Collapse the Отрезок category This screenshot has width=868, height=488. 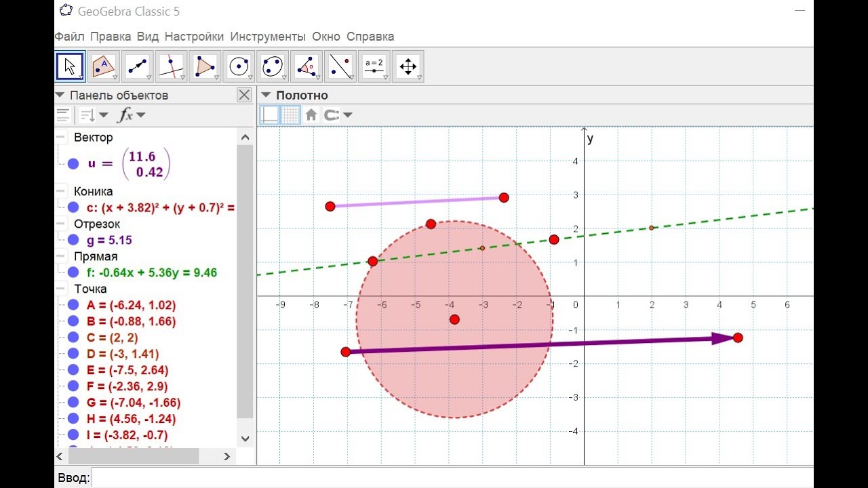(61, 224)
